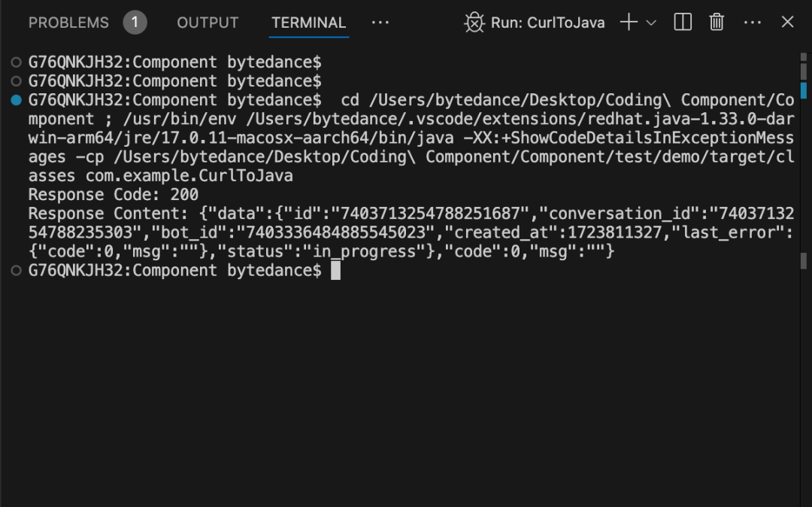Image resolution: width=812 pixels, height=507 pixels.
Task: Click the last prompt's gray decoration circle
Action: point(17,270)
